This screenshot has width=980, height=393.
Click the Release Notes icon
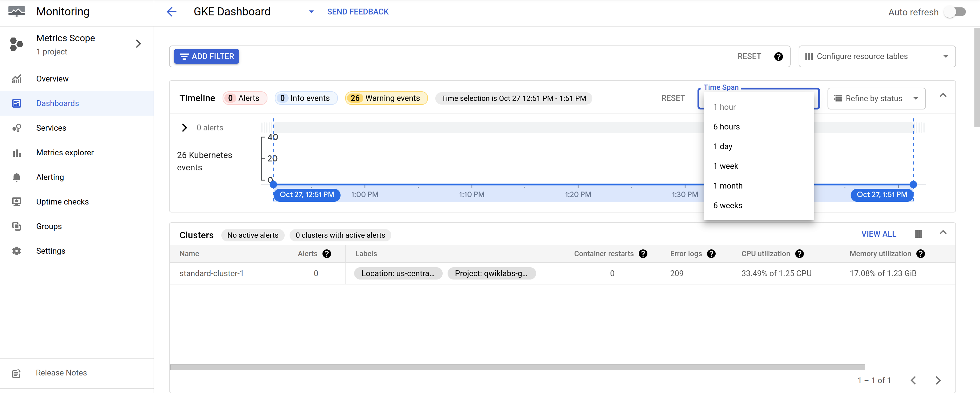[16, 373]
